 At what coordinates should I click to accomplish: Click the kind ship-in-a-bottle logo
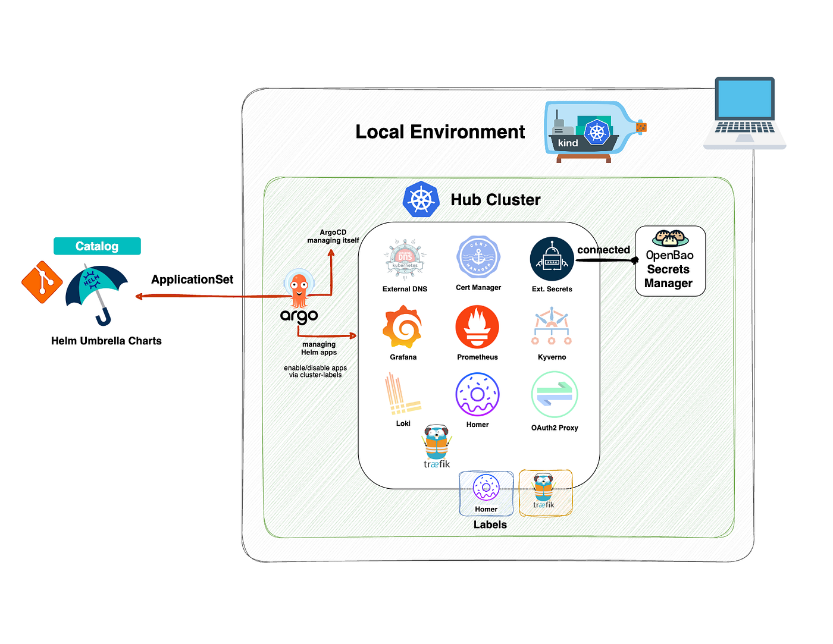click(596, 131)
